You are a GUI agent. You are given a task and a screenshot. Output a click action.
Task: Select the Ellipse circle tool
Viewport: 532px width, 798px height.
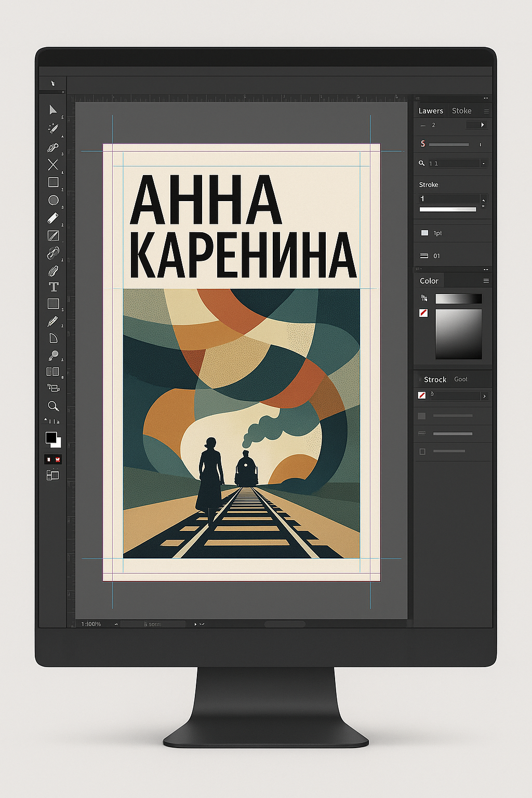[53, 200]
